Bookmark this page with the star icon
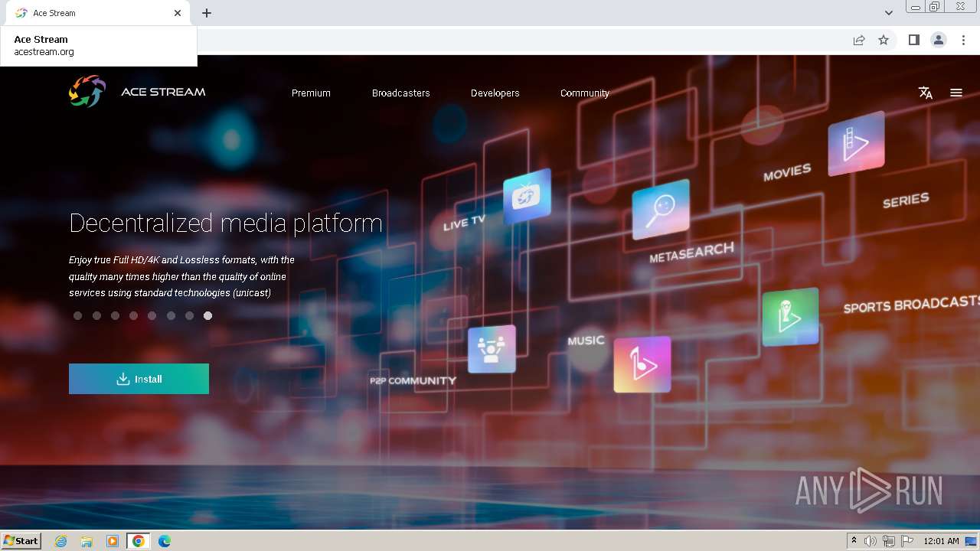 pyautogui.click(x=884, y=40)
